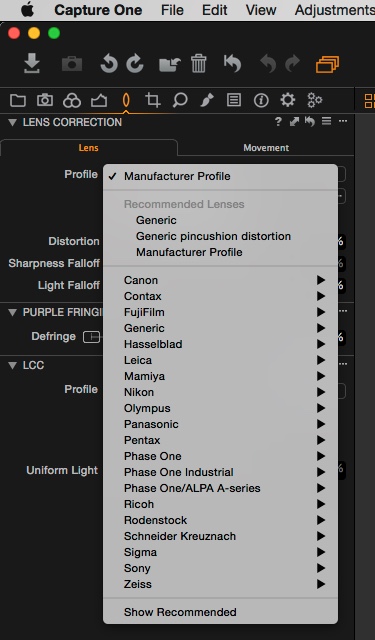Expand the Hasselblad lens submenu
Screen dimensions: 375x640
coord(220,344)
